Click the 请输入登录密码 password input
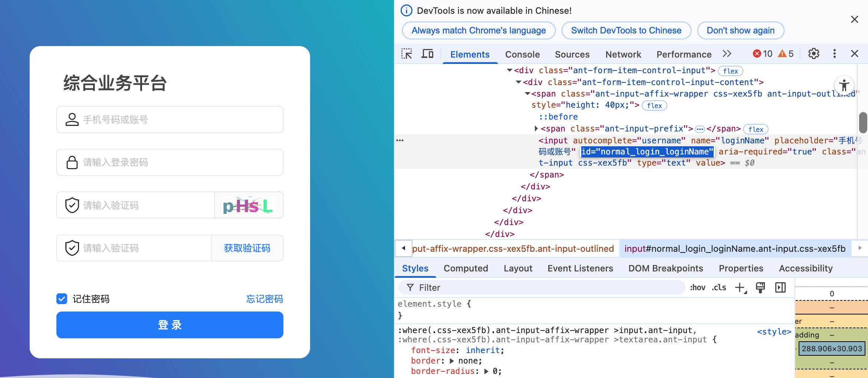The image size is (868, 378). [x=170, y=162]
